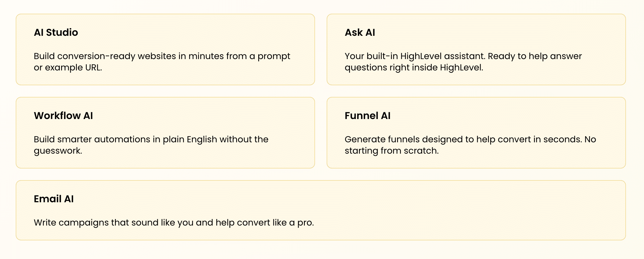
Task: Click the word 'guesswork.' in Workflow AI
Action: pos(58,151)
